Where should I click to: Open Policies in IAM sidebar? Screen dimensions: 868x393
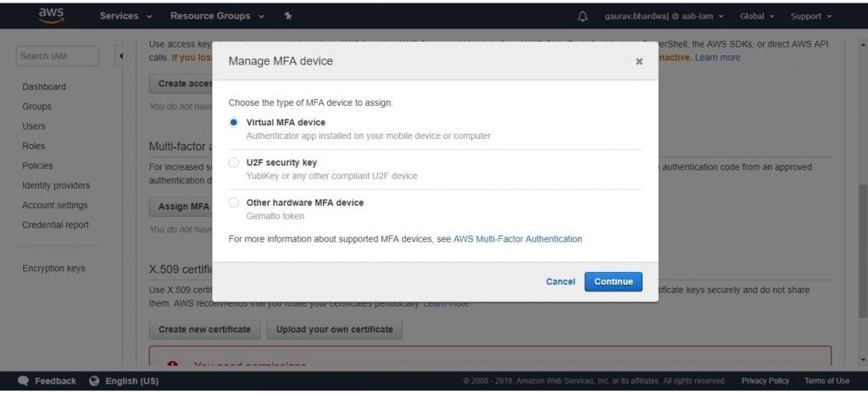(x=37, y=165)
